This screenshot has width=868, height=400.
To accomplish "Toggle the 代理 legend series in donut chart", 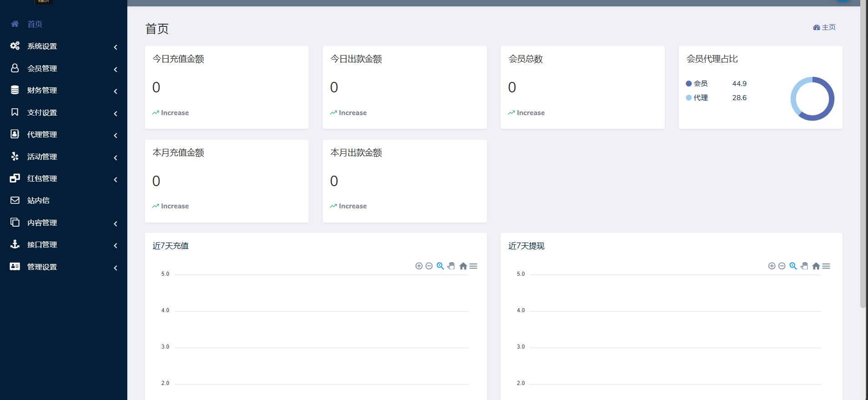I will pyautogui.click(x=697, y=98).
